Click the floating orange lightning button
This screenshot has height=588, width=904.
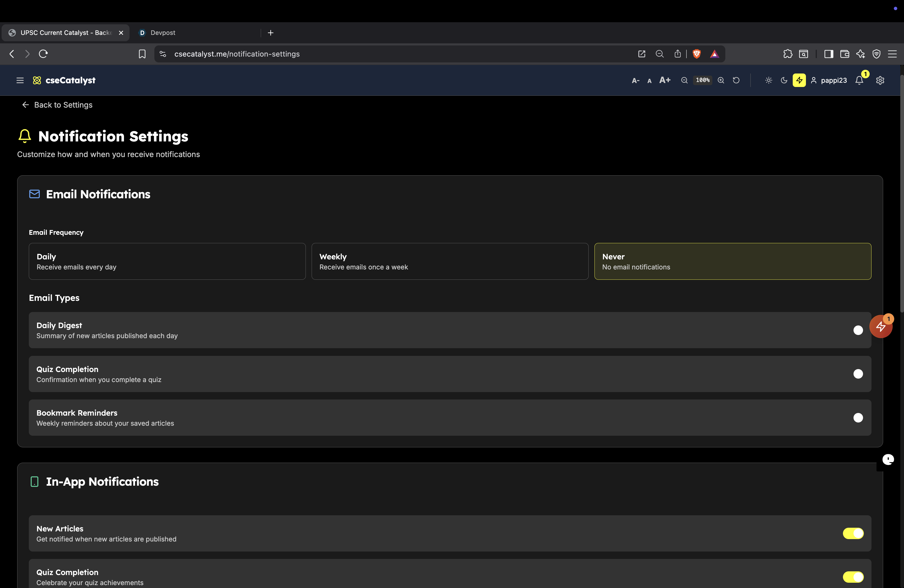[x=880, y=326]
